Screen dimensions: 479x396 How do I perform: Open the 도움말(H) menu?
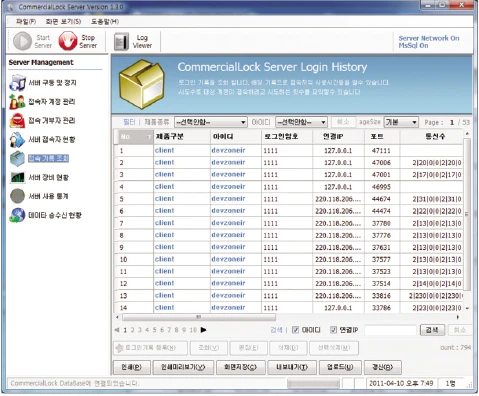(x=105, y=22)
